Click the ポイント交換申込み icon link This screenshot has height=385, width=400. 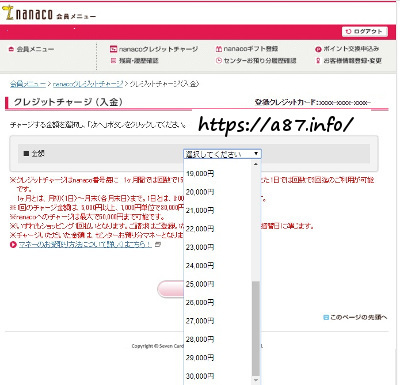point(347,49)
